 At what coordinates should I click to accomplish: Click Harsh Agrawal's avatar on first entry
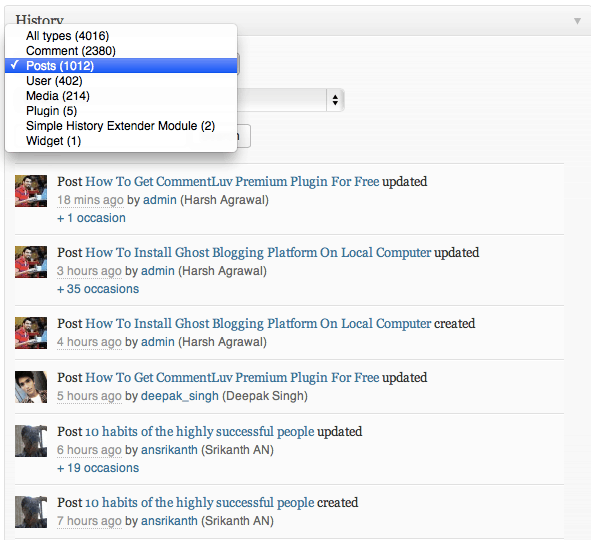(31, 191)
